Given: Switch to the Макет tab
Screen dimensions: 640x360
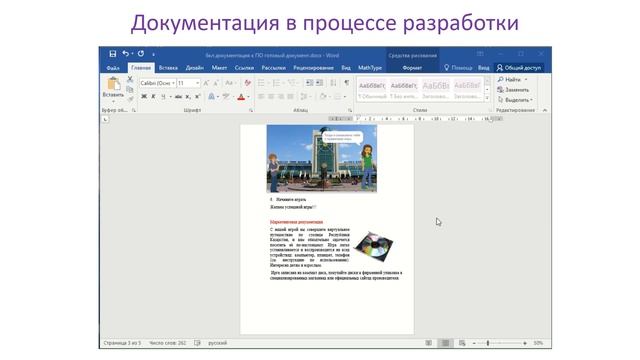Looking at the screenshot, I should point(219,68).
